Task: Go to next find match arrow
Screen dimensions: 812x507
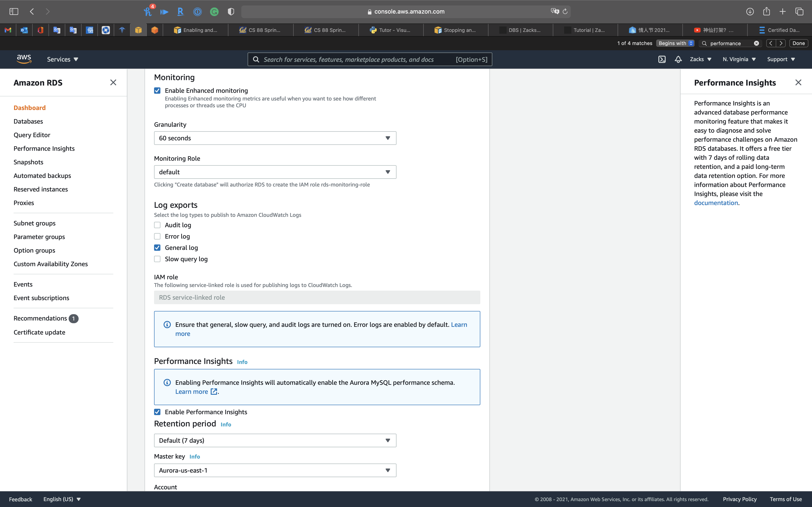Action: [781, 43]
